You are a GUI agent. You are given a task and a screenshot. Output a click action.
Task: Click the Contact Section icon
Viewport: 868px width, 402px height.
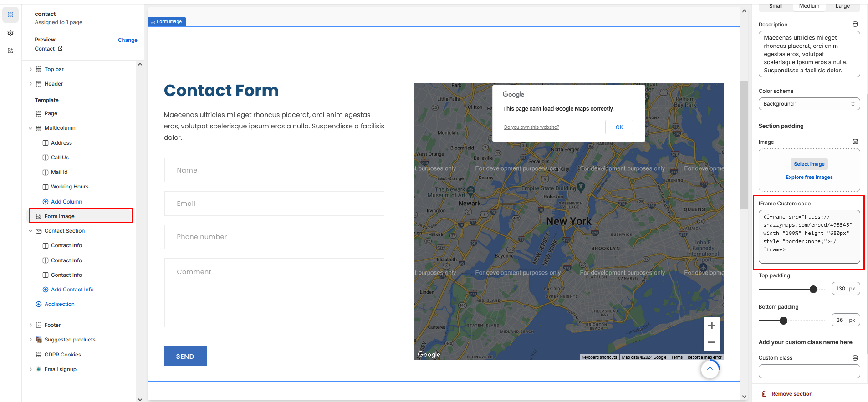pos(39,231)
